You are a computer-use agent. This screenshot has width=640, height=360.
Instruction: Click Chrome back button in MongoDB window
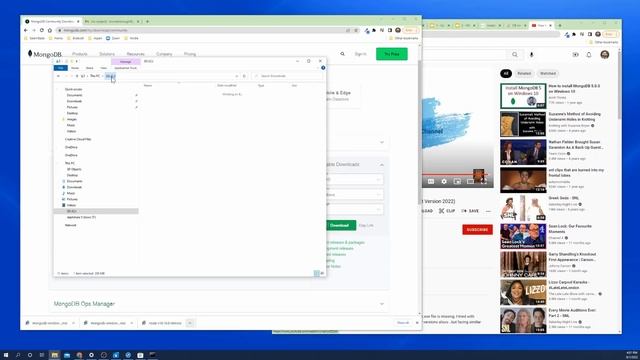click(26, 30)
